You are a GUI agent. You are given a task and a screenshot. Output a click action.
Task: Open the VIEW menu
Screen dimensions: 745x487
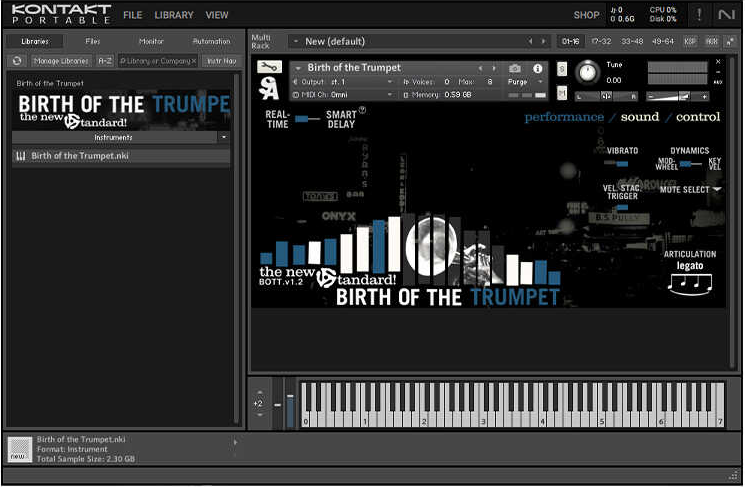tap(217, 15)
